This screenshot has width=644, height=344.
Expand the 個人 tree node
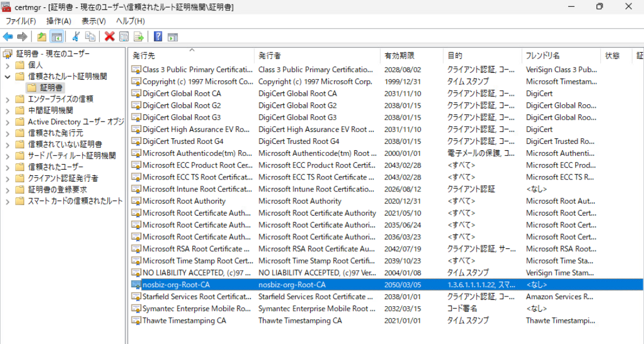7,65
